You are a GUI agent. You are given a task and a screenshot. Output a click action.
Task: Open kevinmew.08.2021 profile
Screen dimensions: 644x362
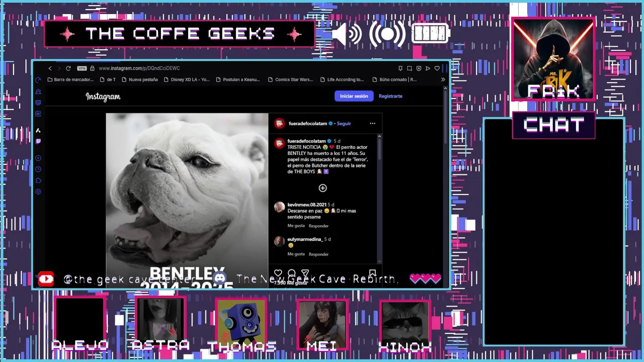click(306, 205)
